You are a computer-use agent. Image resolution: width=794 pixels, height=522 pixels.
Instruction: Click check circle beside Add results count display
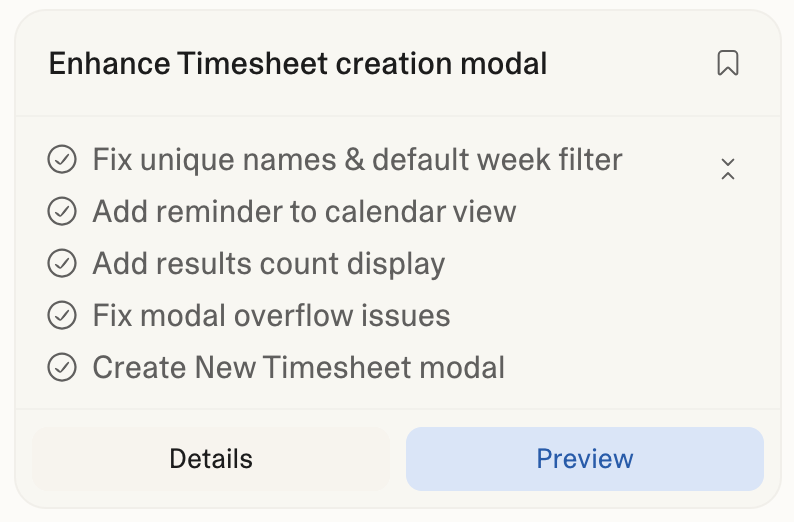(62, 264)
